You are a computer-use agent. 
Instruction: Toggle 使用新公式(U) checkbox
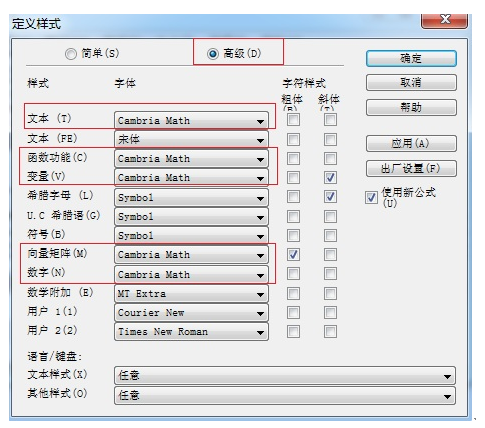(x=371, y=198)
